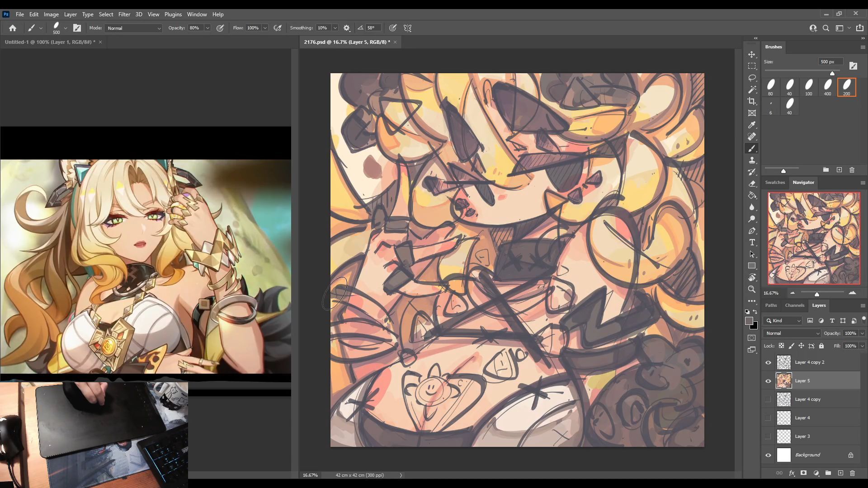Image resolution: width=868 pixels, height=488 pixels.
Task: Select the 400 brush preset
Action: coord(827,87)
